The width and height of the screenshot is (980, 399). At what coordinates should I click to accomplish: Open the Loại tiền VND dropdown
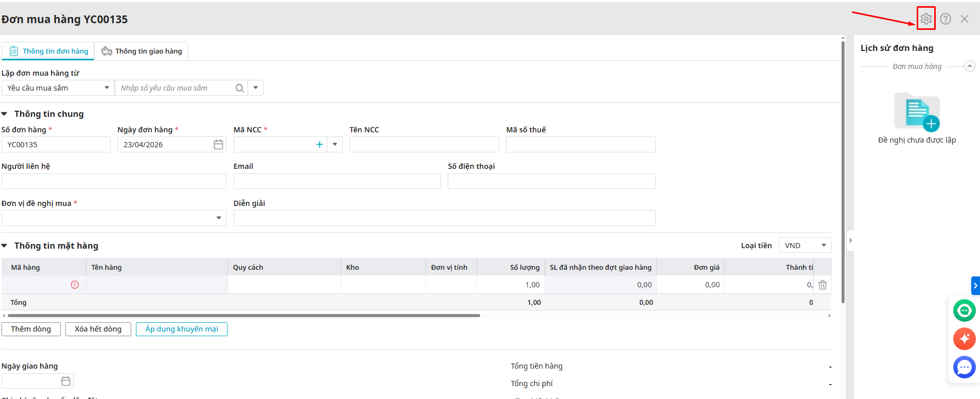pyautogui.click(x=805, y=246)
